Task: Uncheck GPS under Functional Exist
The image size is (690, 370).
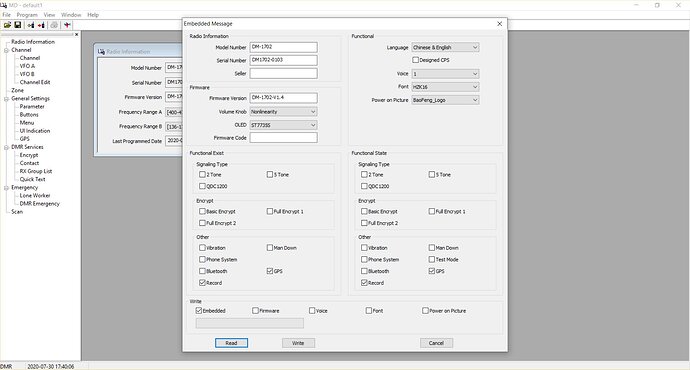Action: [270, 271]
